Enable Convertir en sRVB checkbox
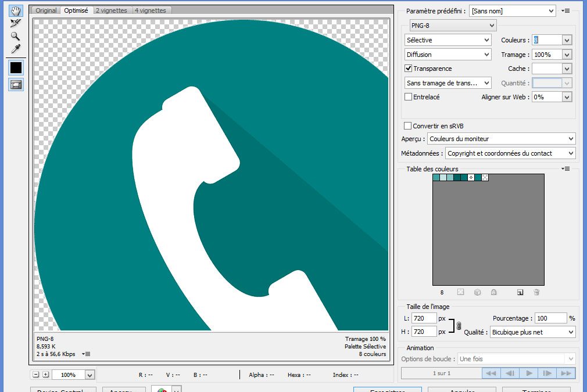The height and width of the screenshot is (392, 587). pos(407,126)
